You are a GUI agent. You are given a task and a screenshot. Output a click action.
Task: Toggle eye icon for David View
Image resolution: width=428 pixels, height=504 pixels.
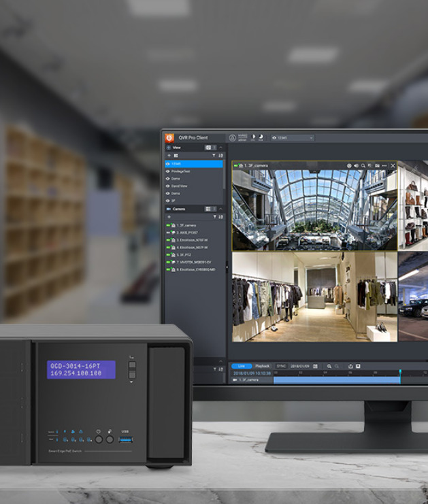(168, 186)
